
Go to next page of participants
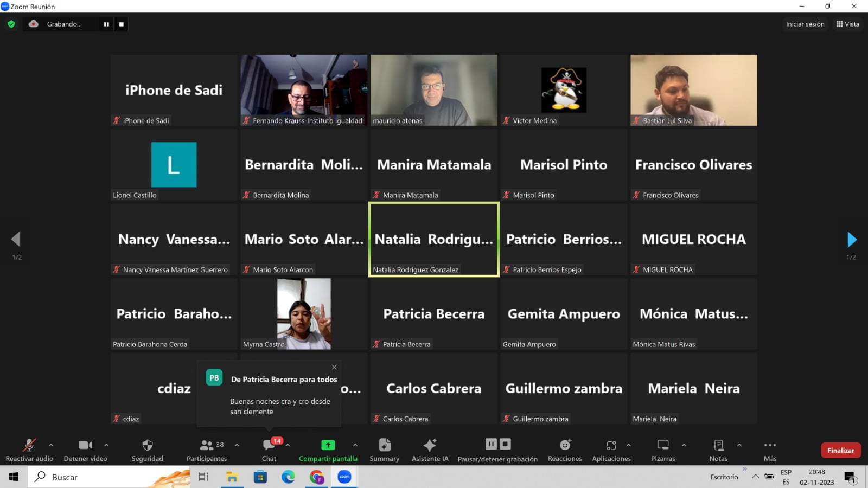coord(852,239)
